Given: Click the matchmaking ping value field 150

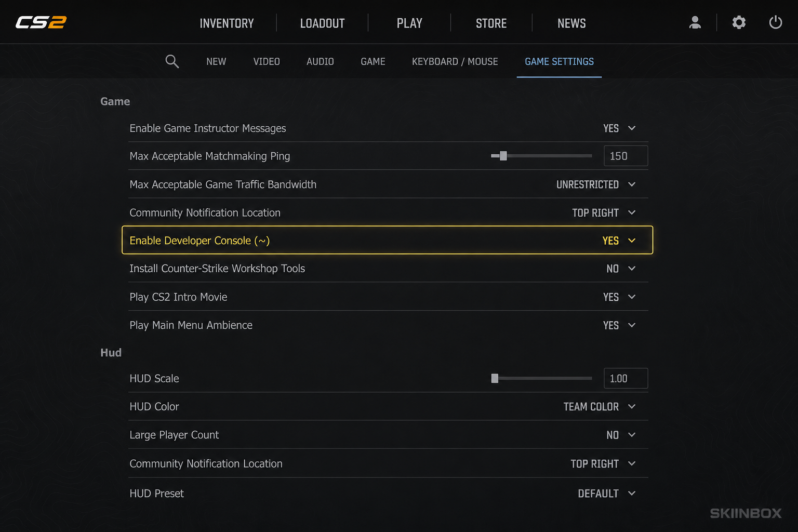Looking at the screenshot, I should (x=626, y=156).
